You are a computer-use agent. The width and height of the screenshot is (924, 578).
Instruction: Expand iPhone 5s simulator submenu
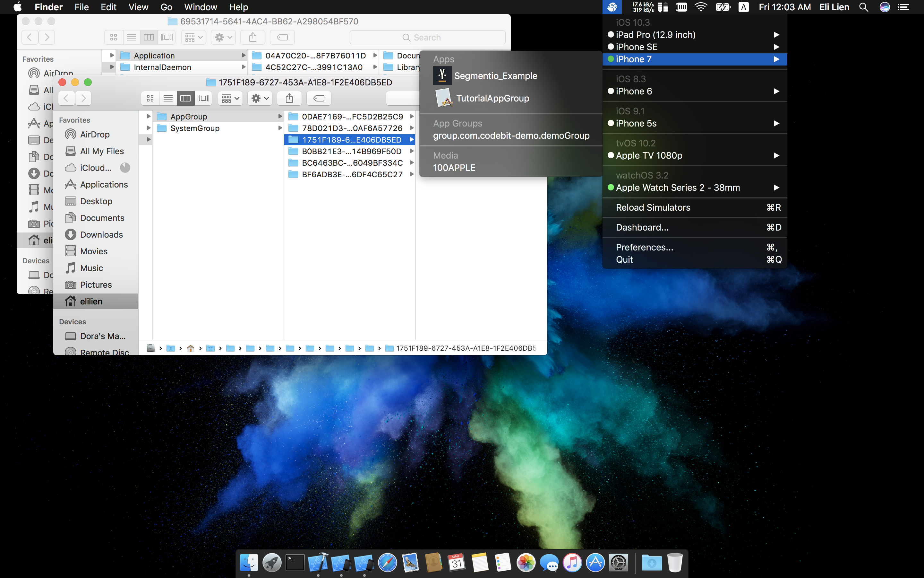(x=695, y=124)
